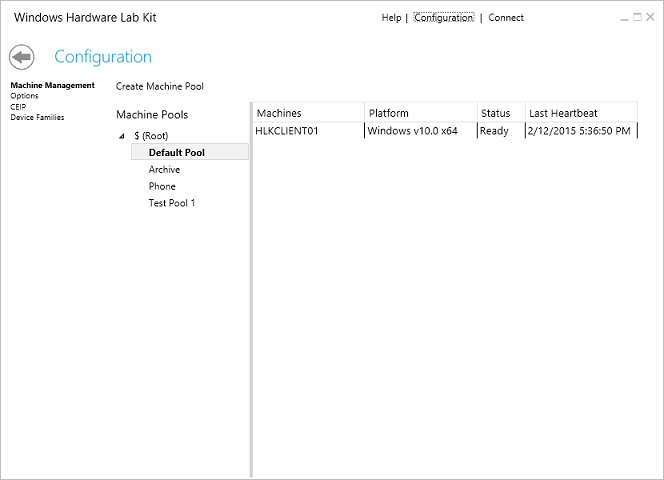
Task: Sort by the Machines column header
Action: [x=309, y=113]
